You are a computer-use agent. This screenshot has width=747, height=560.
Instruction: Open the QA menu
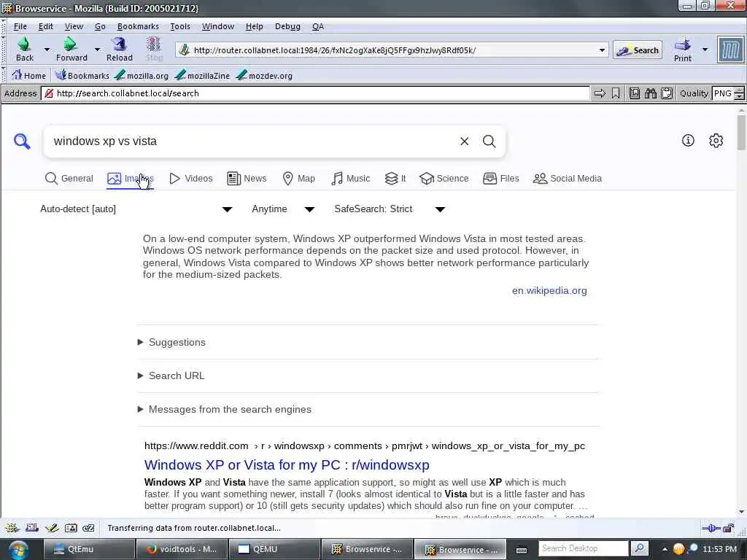[x=318, y=26]
